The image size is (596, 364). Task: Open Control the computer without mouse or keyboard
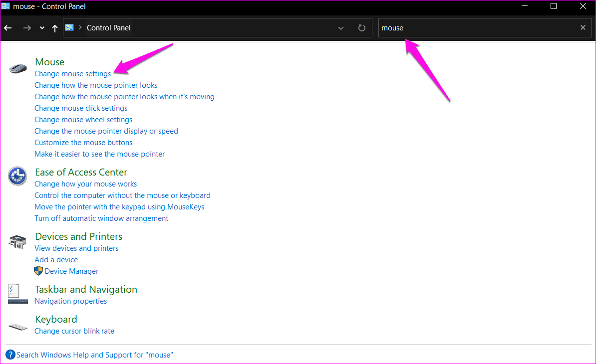coord(122,195)
